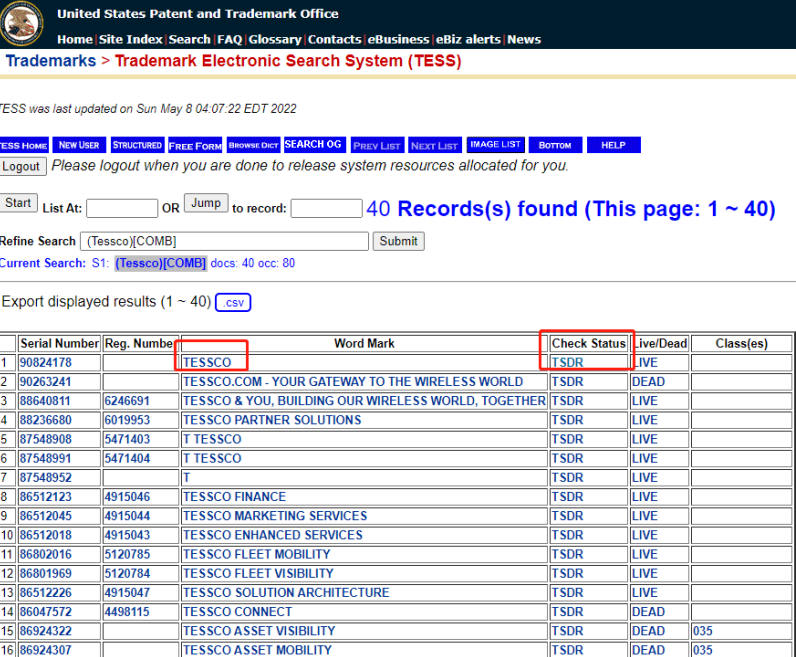Viewport: 796px width, 657px height.
Task: Open registration number 5120784
Action: (x=127, y=574)
